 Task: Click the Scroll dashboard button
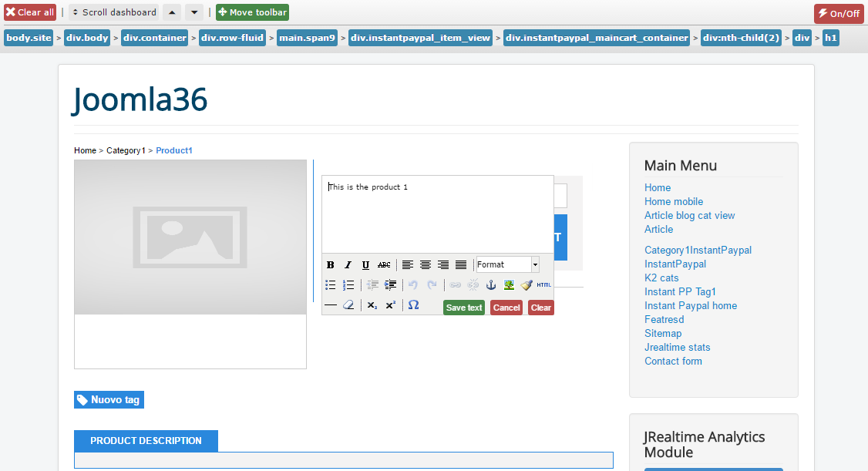click(x=114, y=12)
